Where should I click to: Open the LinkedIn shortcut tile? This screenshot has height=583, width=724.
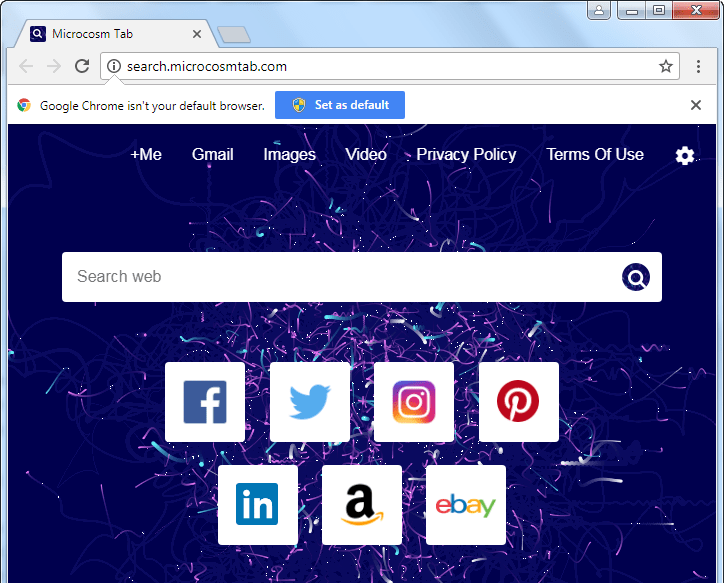pyautogui.click(x=258, y=505)
